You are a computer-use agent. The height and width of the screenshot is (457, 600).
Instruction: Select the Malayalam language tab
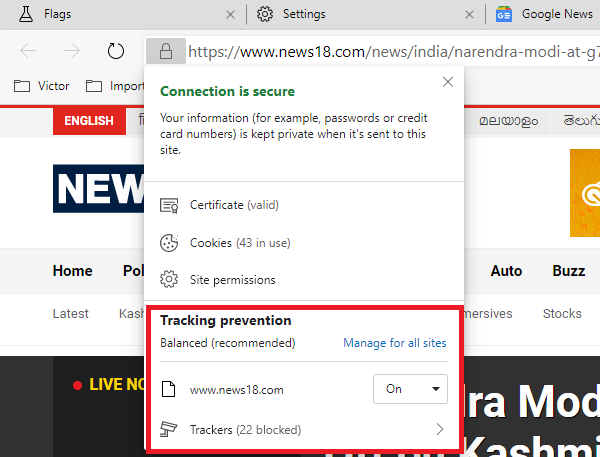(509, 121)
